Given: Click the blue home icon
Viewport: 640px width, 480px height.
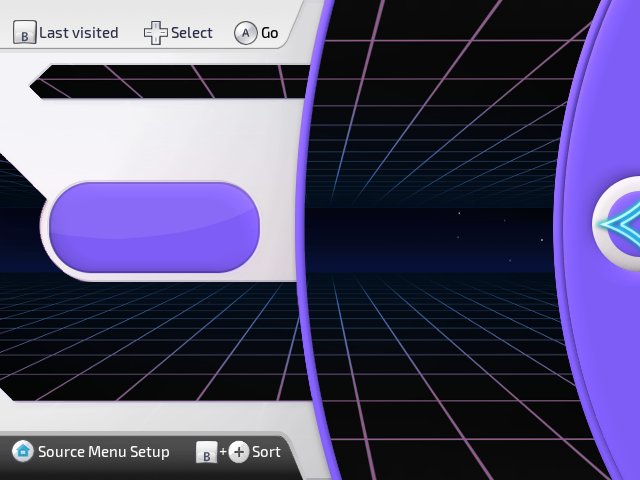Looking at the screenshot, I should [x=22, y=451].
